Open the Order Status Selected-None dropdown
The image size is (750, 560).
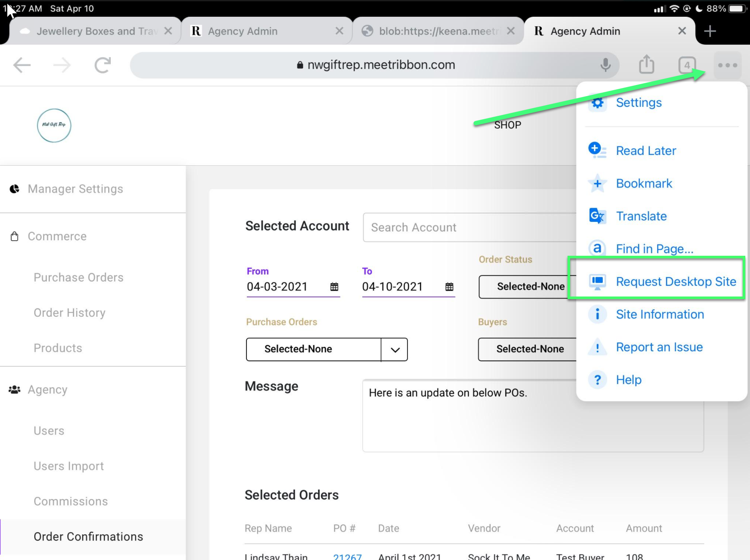pos(528,287)
